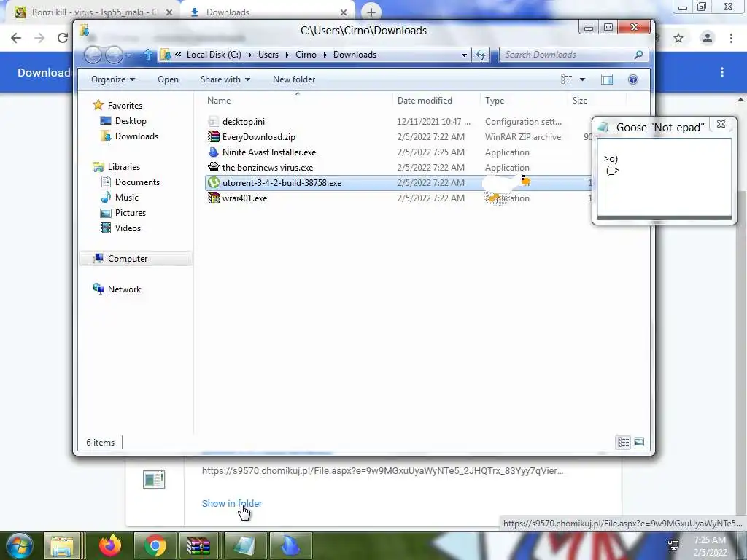Click the Refresh button next to address bar
This screenshot has height=560, width=747.
(481, 55)
